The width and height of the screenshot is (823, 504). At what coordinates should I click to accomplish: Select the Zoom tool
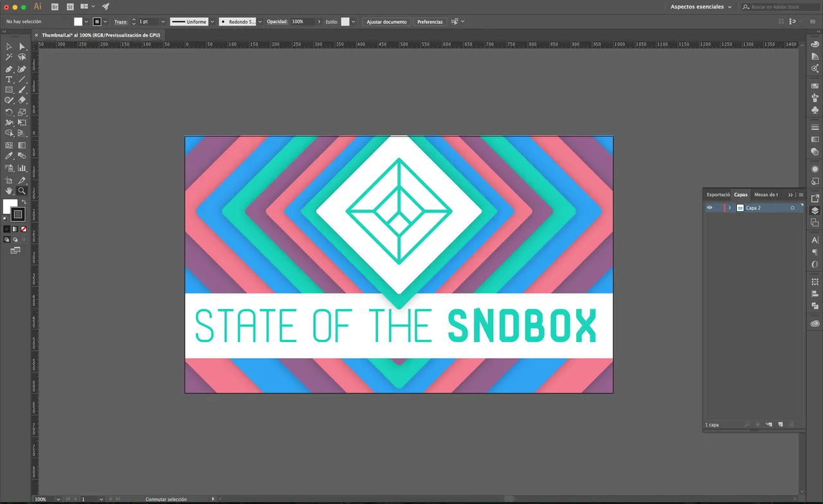click(x=22, y=191)
